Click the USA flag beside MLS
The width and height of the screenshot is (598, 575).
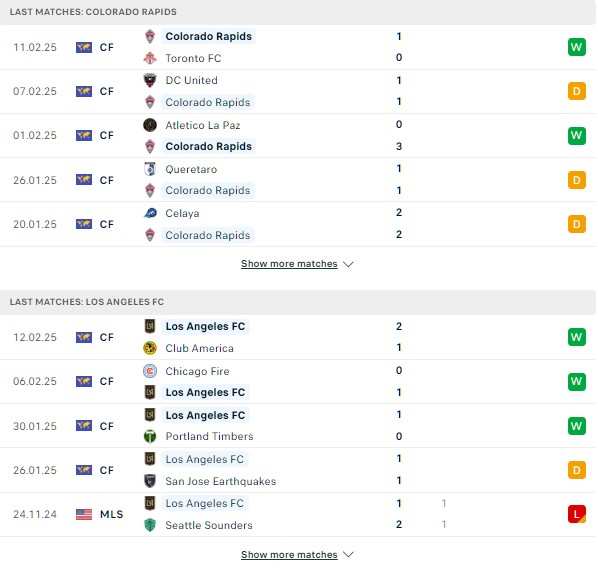click(x=84, y=514)
